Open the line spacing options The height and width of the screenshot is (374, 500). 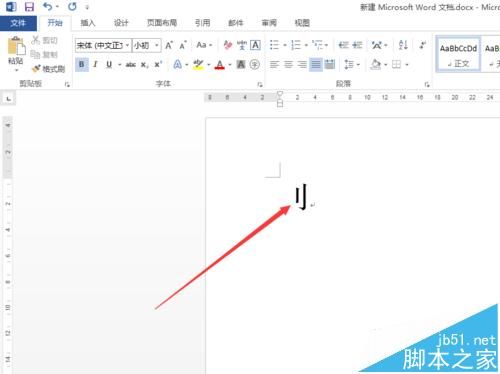pyautogui.click(x=352, y=64)
